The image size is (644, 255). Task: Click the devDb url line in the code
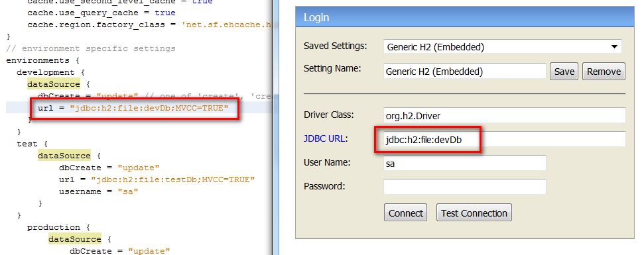(x=133, y=108)
